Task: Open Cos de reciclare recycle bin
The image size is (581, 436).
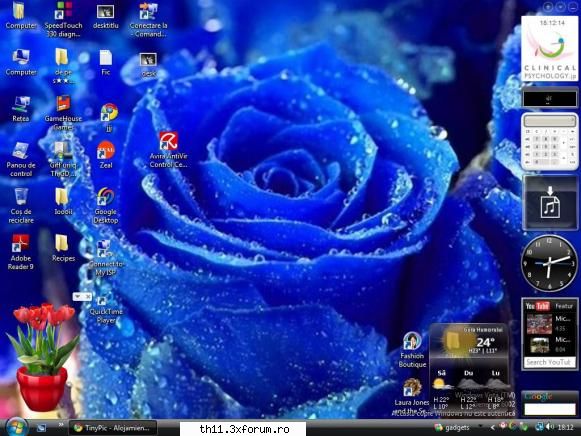Action: (21, 205)
